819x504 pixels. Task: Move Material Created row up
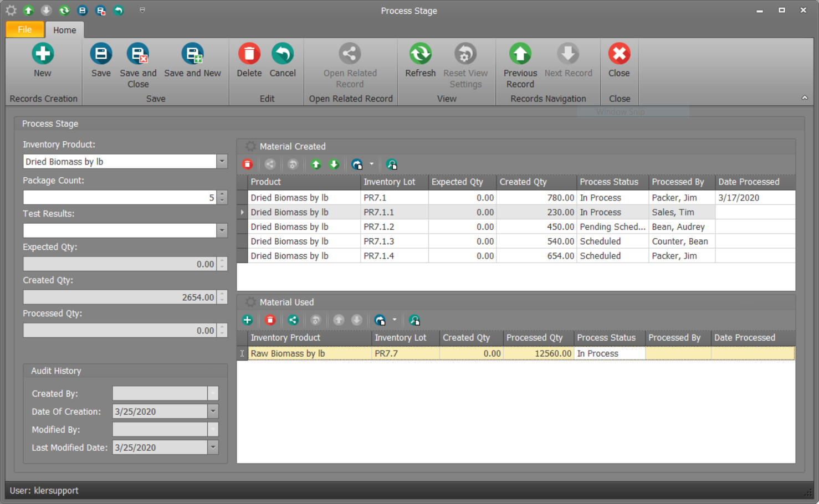coord(316,164)
